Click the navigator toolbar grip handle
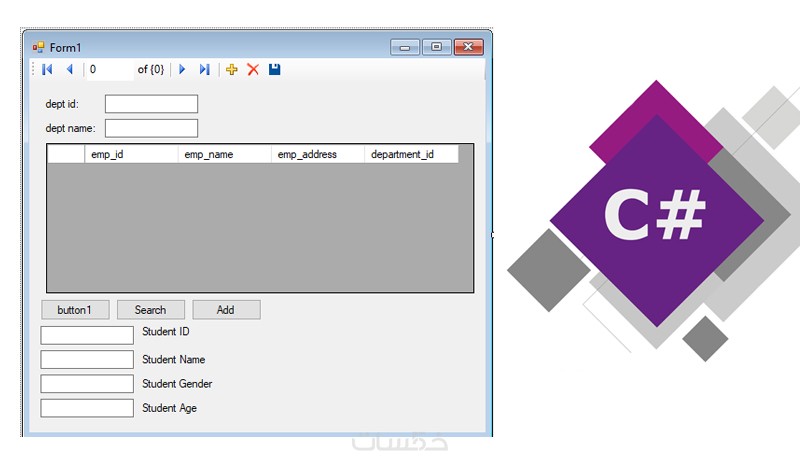Screen dimensions: 800x460 click(x=34, y=69)
